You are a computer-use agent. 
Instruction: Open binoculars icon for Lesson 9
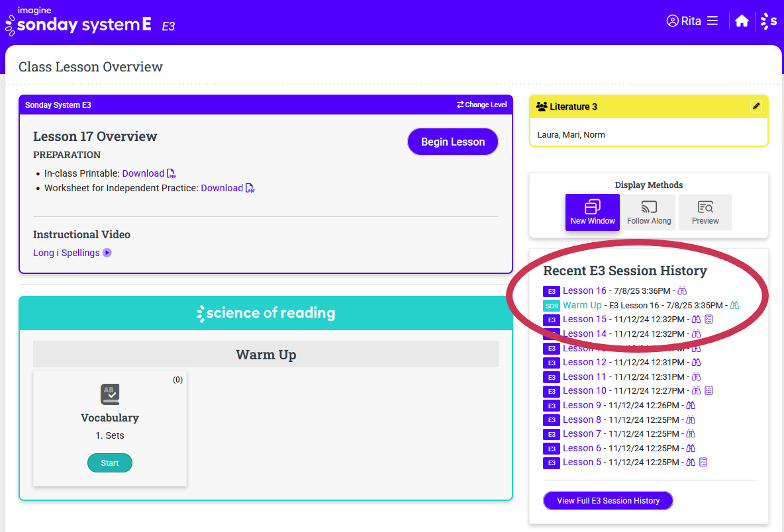click(691, 405)
